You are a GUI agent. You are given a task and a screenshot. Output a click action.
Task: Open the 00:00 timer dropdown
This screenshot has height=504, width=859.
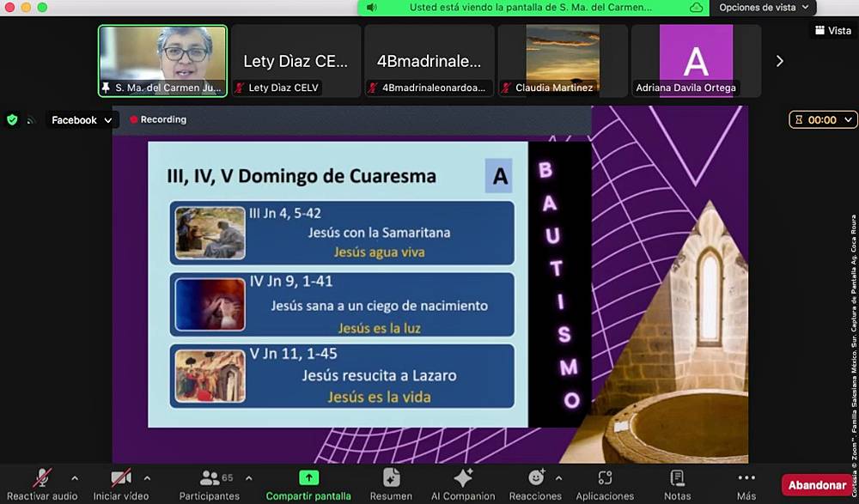point(823,119)
